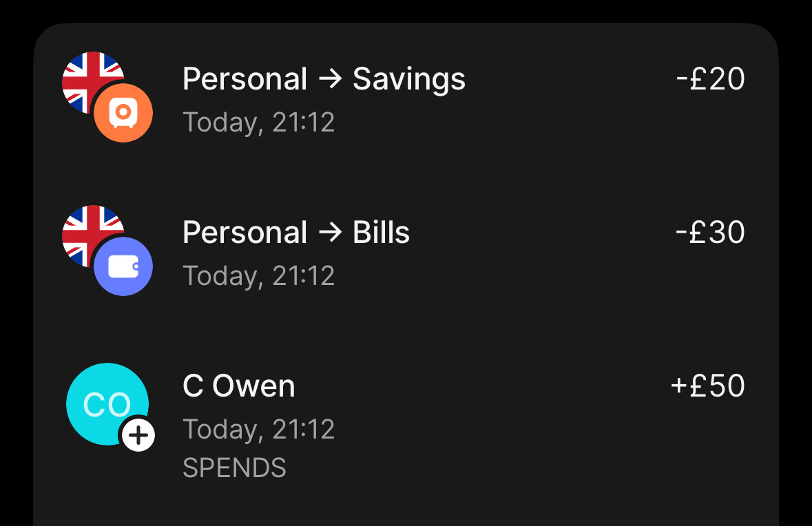Click the -£30 amount
This screenshot has height=526, width=812.
click(x=710, y=232)
